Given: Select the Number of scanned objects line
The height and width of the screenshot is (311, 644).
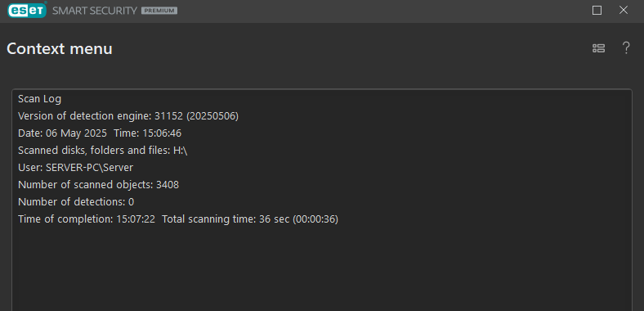Looking at the screenshot, I should [x=99, y=185].
